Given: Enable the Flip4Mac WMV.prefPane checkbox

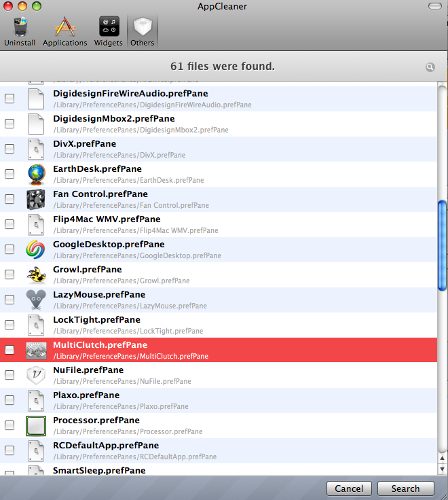Looking at the screenshot, I should pos(10,224).
